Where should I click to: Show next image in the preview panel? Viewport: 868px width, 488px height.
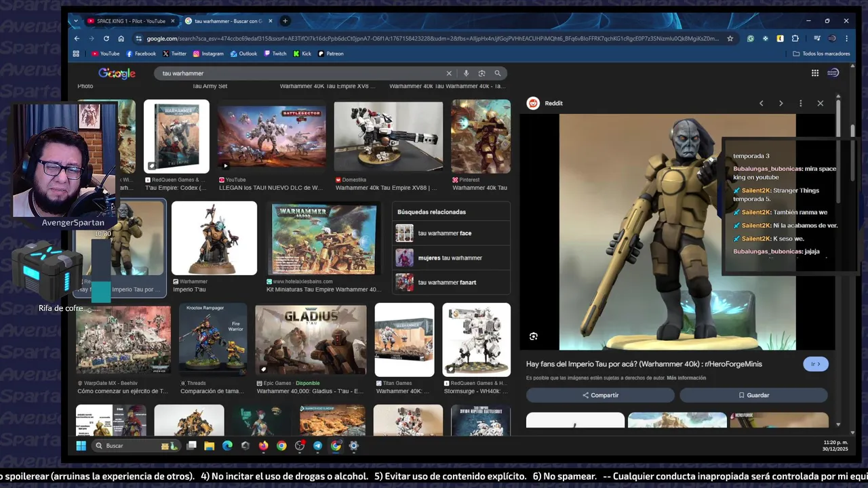(x=781, y=103)
